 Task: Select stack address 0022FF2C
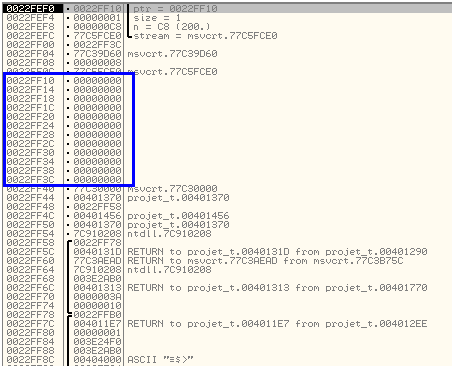(x=30, y=143)
